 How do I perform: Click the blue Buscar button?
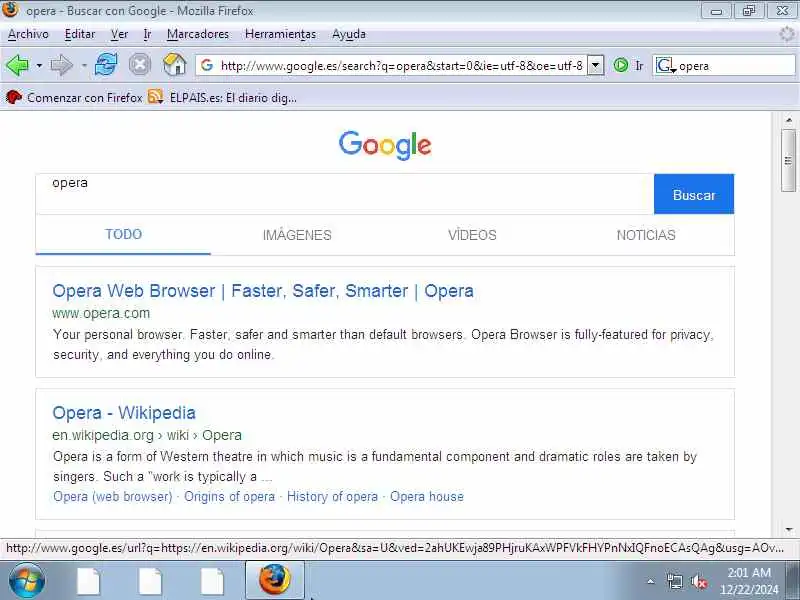coord(694,194)
